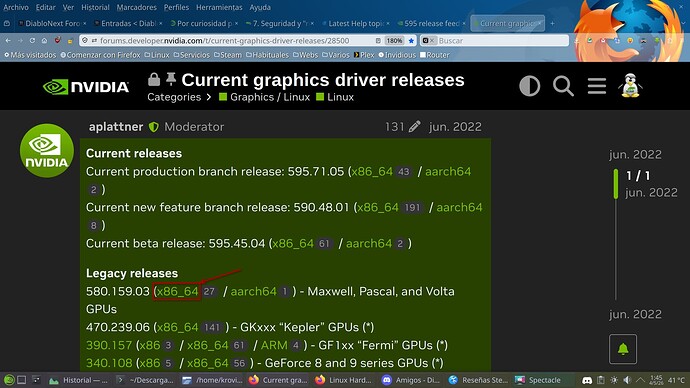Open the forum search magnifier icon
Viewport: 690px width, 388px height.
coord(563,86)
